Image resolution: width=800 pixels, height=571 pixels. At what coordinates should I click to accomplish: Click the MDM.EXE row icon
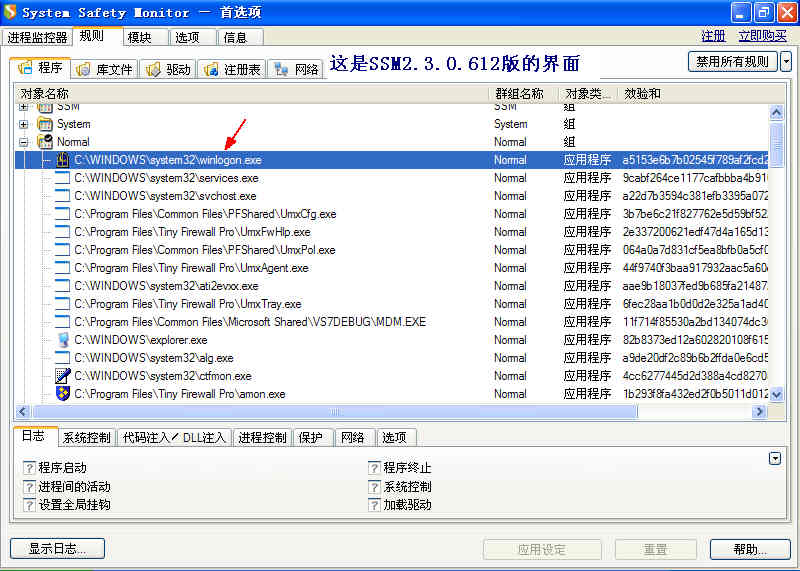coord(62,321)
